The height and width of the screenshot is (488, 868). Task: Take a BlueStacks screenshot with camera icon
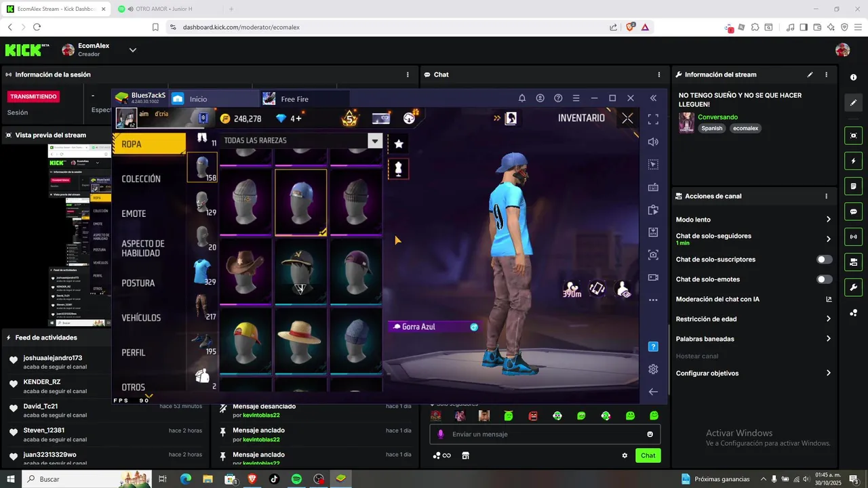[x=653, y=255]
